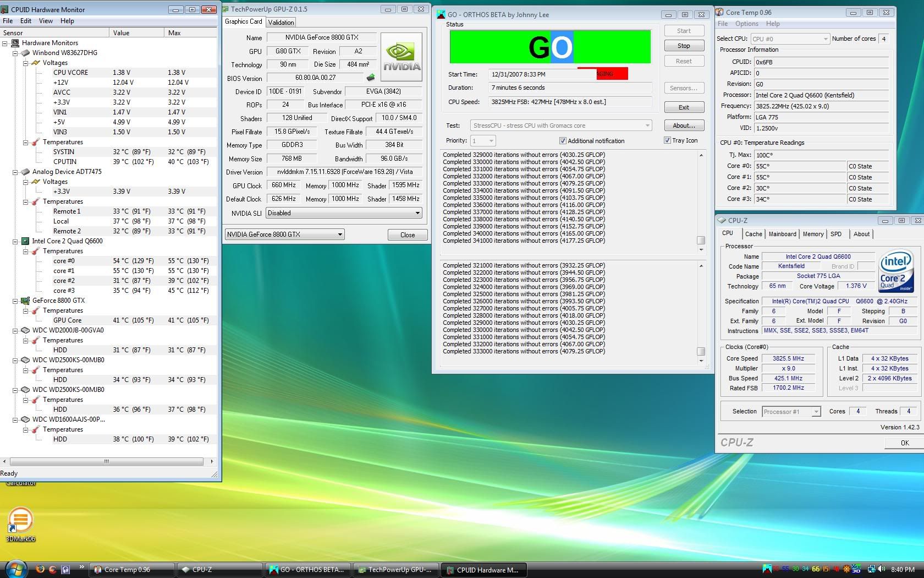Click the OK button in CPU-Z
The image size is (924, 578).
(904, 443)
